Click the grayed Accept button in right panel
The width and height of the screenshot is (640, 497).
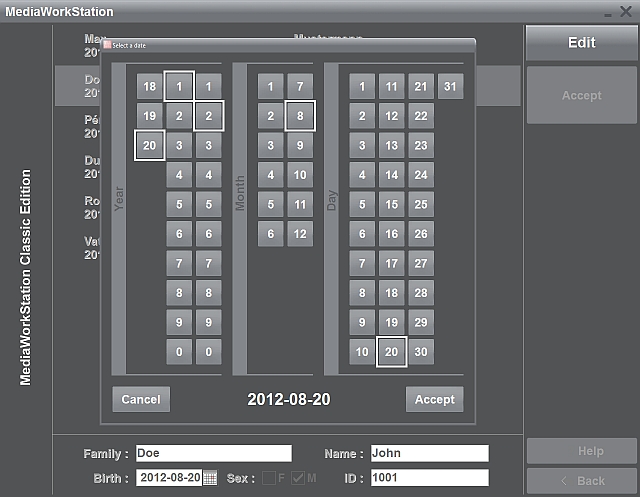pyautogui.click(x=582, y=95)
